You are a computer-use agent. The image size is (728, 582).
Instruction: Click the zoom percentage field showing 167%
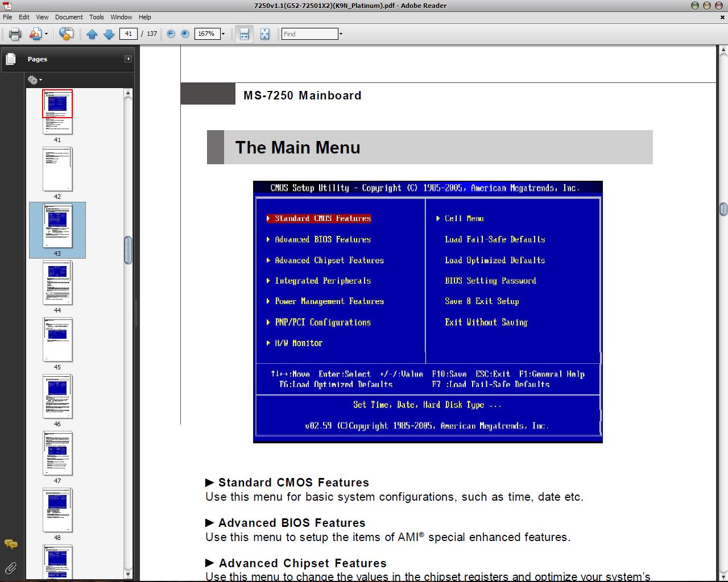[207, 34]
